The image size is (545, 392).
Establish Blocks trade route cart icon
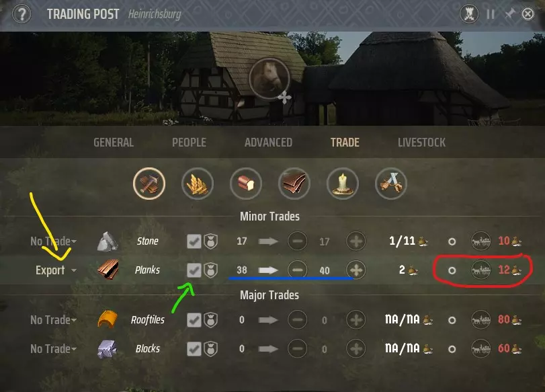tap(481, 348)
